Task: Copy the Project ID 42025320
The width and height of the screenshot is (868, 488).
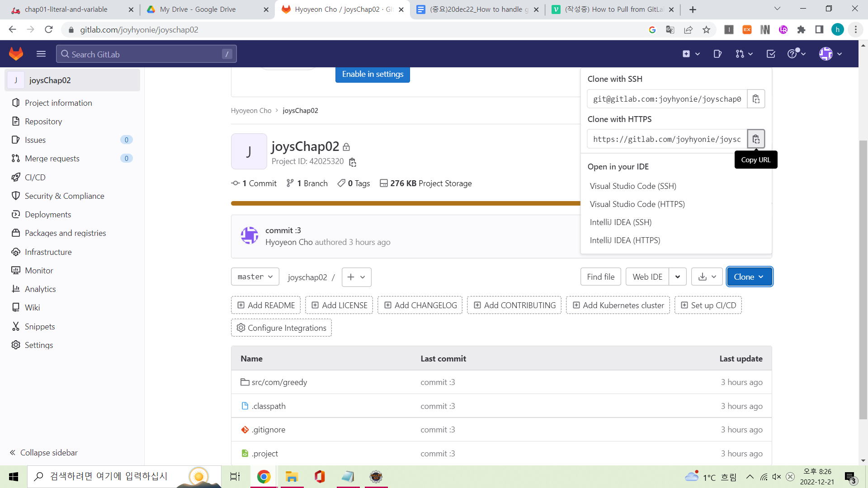Action: [352, 162]
